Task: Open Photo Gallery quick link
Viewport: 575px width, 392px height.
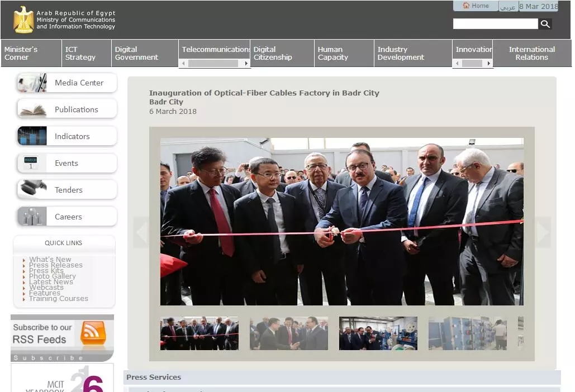Action: tap(53, 276)
